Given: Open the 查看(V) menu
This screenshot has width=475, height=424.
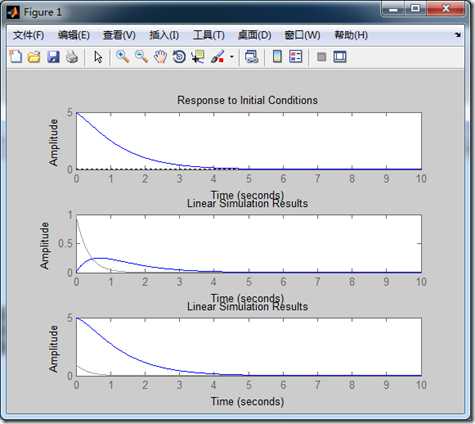Looking at the screenshot, I should 119,35.
